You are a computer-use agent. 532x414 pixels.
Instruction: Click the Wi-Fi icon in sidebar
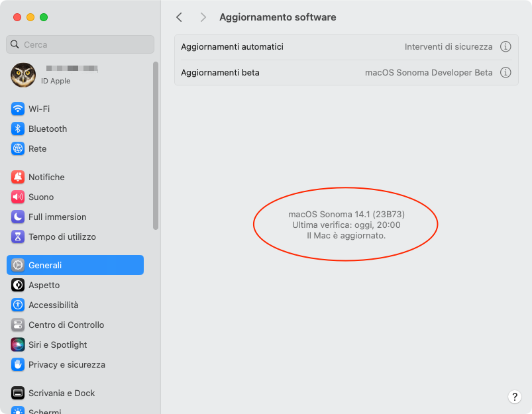pos(18,109)
